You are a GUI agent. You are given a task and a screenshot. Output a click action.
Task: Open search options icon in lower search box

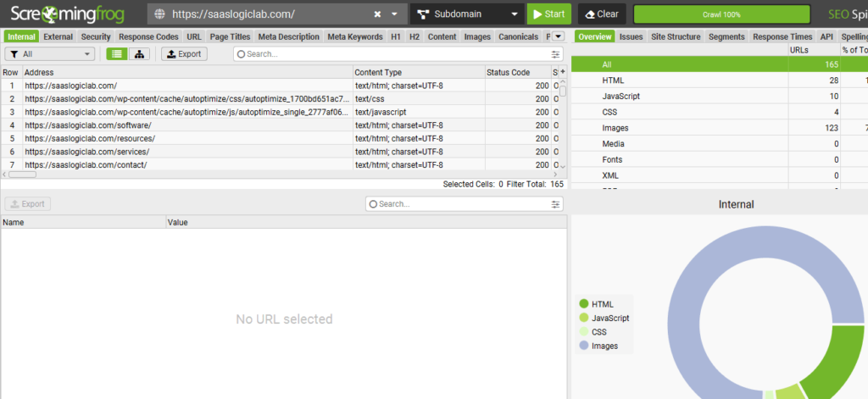click(x=555, y=204)
